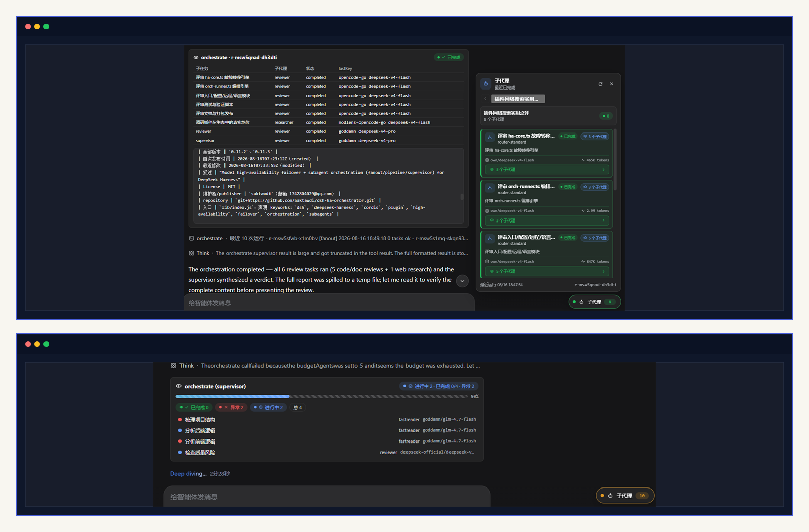Click the orchestrate history icon before 最近 10 次运行
809x532 pixels.
pyautogui.click(x=191, y=238)
